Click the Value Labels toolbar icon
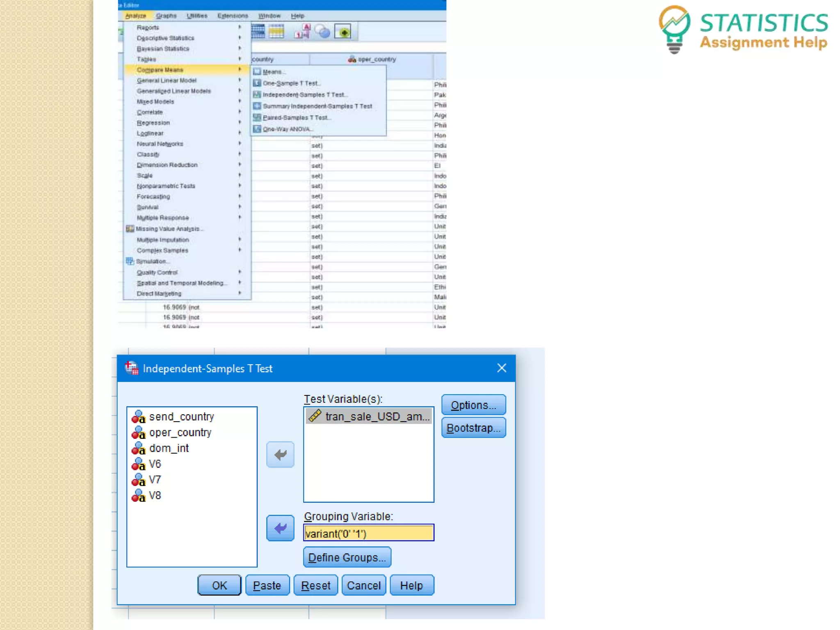Image resolution: width=840 pixels, height=630 pixels. pyautogui.click(x=302, y=32)
